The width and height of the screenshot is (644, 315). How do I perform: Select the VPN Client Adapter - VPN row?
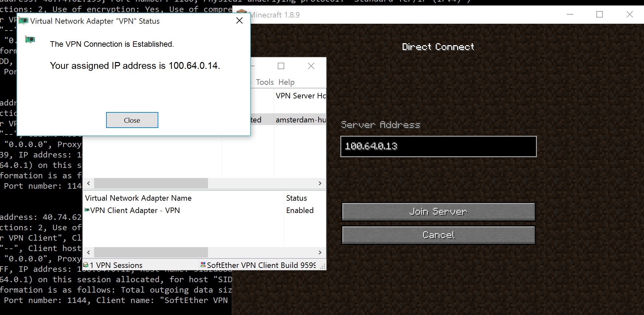(x=204, y=210)
